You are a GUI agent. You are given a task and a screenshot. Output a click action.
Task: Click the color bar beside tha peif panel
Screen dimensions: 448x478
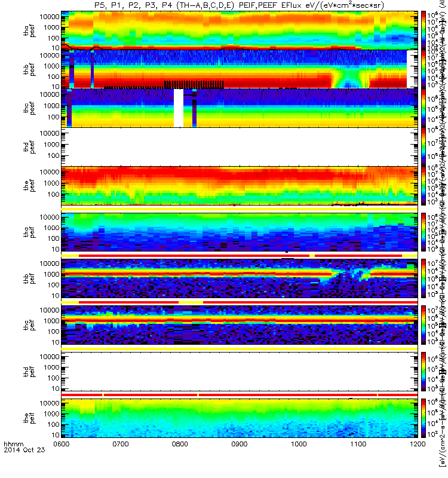[x=424, y=232]
